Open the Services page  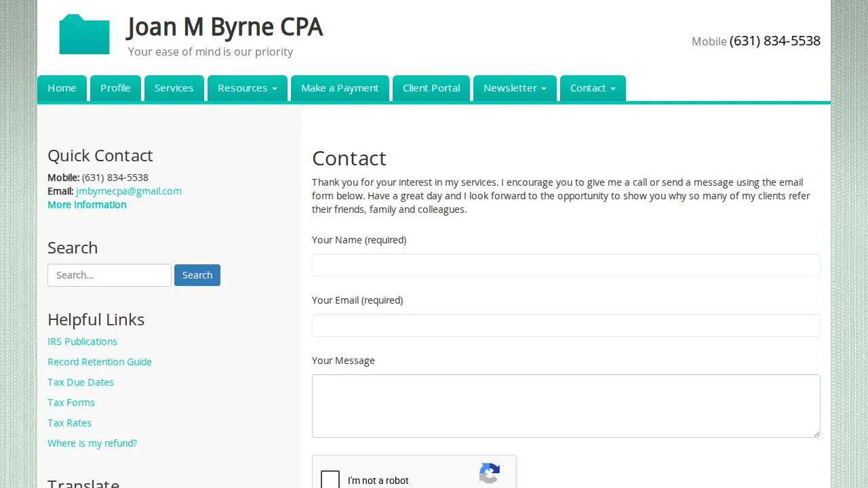click(x=174, y=88)
